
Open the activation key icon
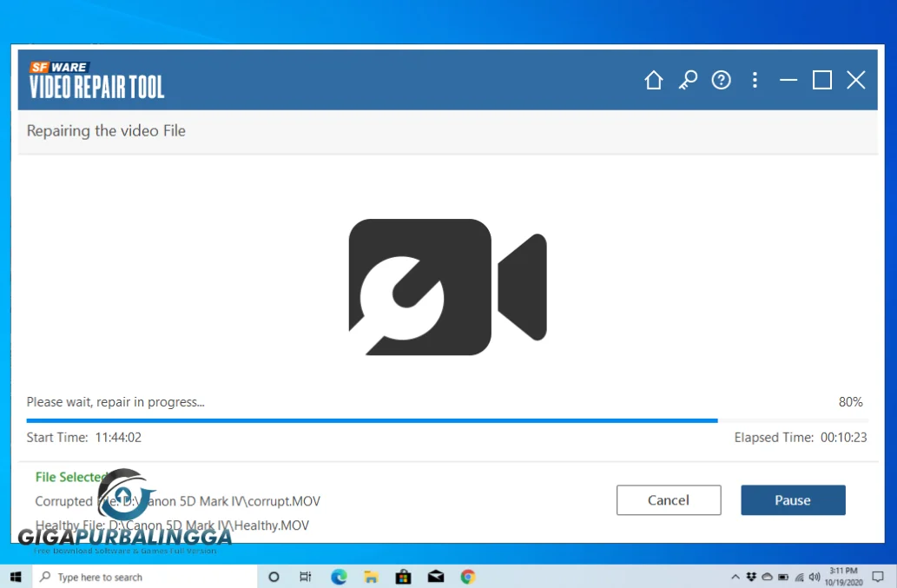point(688,80)
